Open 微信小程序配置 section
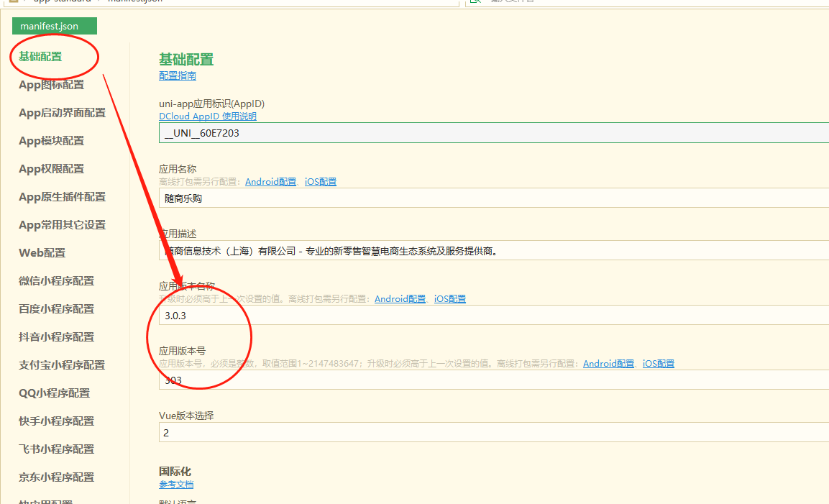The width and height of the screenshot is (829, 504). (x=56, y=281)
